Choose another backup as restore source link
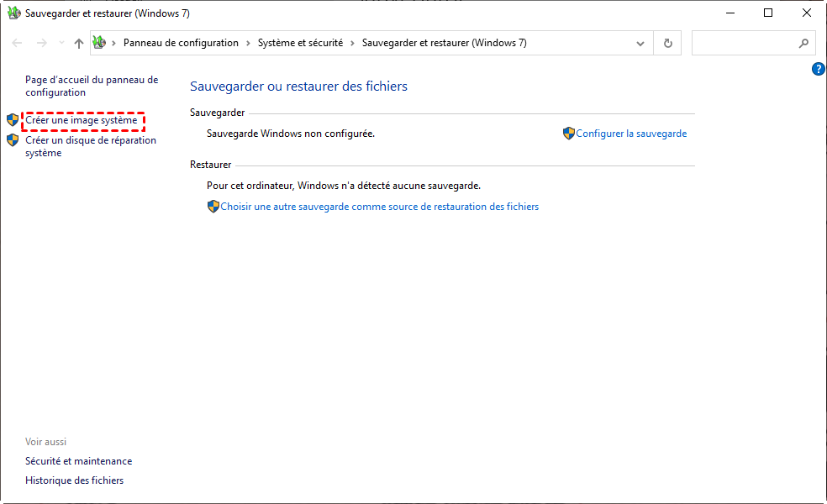Viewport: 827px width, 504px height. [380, 207]
